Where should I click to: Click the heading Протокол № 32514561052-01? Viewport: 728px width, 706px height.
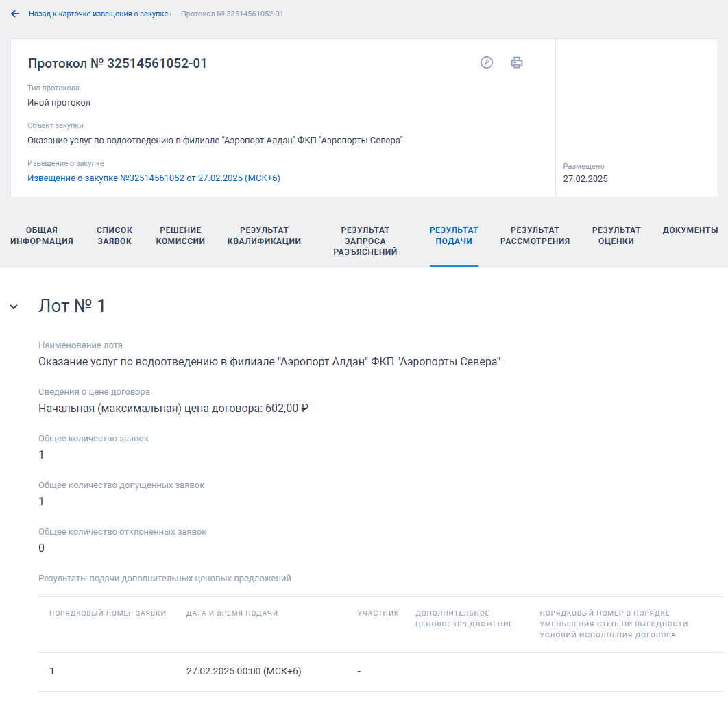pos(117,63)
